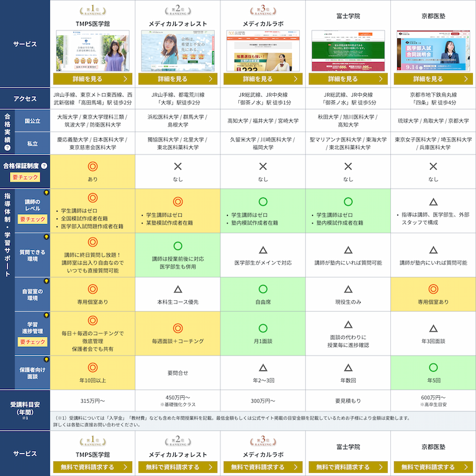The image size is (476, 476).
Task: Request free materials for メディカルフォレスト
Action: 177,467
